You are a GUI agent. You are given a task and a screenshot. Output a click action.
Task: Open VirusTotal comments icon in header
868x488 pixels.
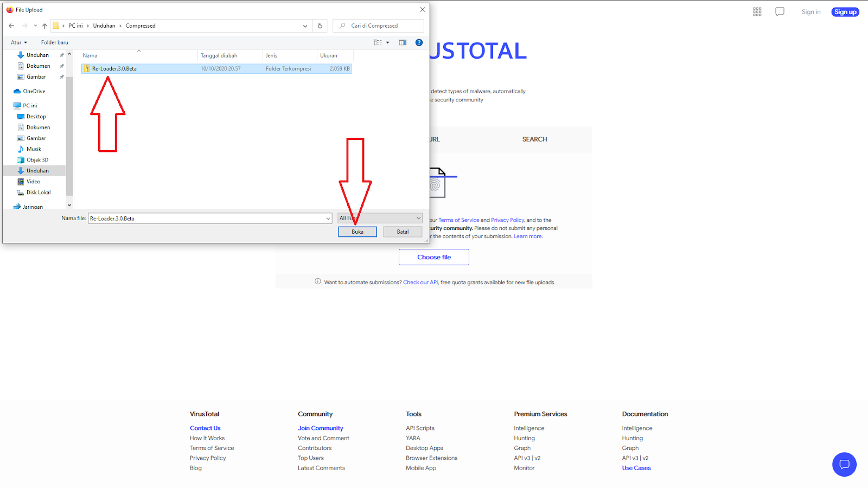780,12
